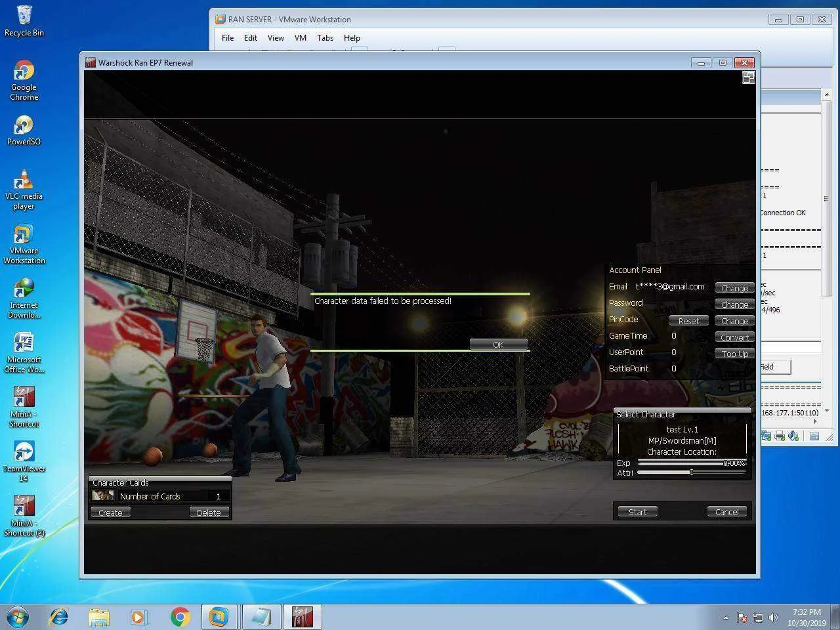This screenshot has width=840, height=630.
Task: Click Change next to the Email field
Action: [x=734, y=288]
